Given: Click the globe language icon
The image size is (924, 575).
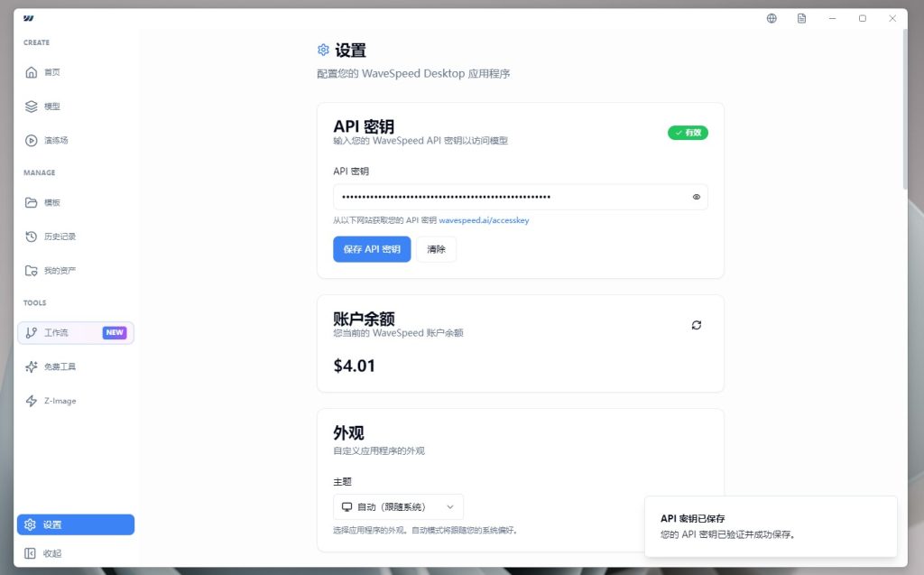Looking at the screenshot, I should [x=772, y=18].
